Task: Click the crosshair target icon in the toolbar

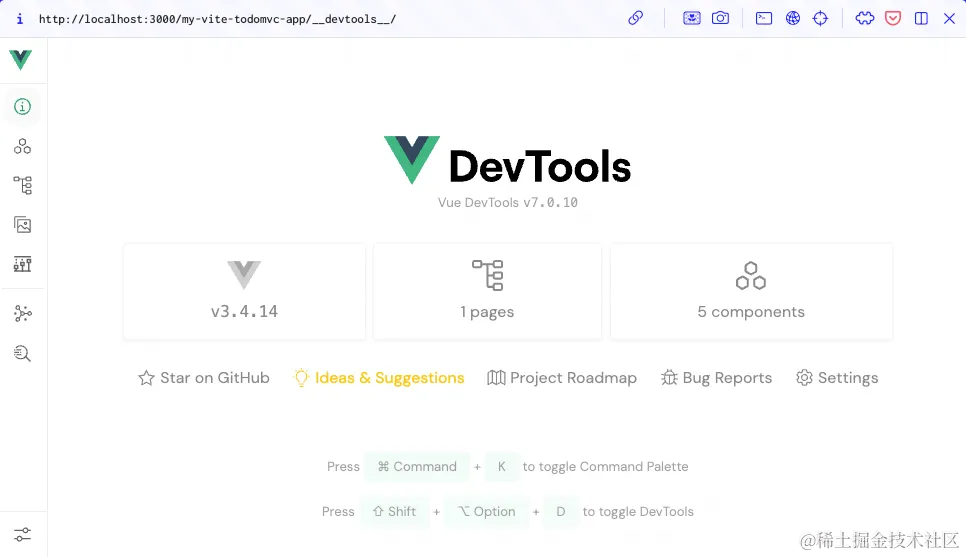Action: click(821, 18)
